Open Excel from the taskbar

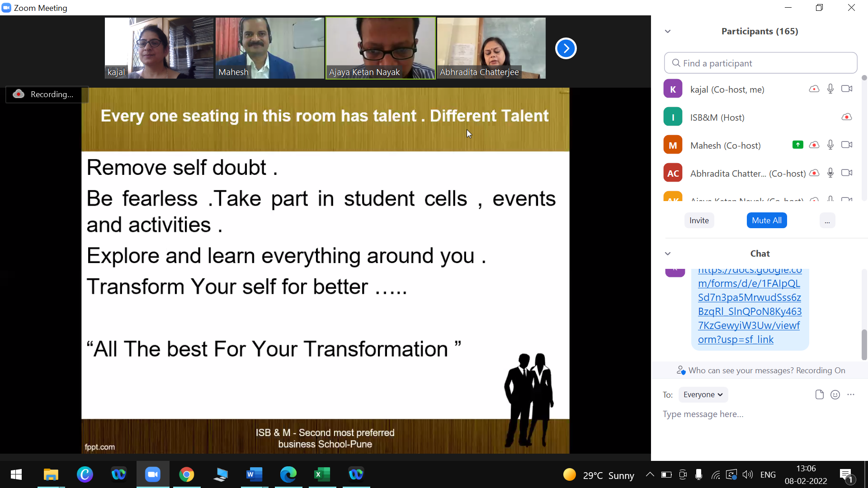322,474
